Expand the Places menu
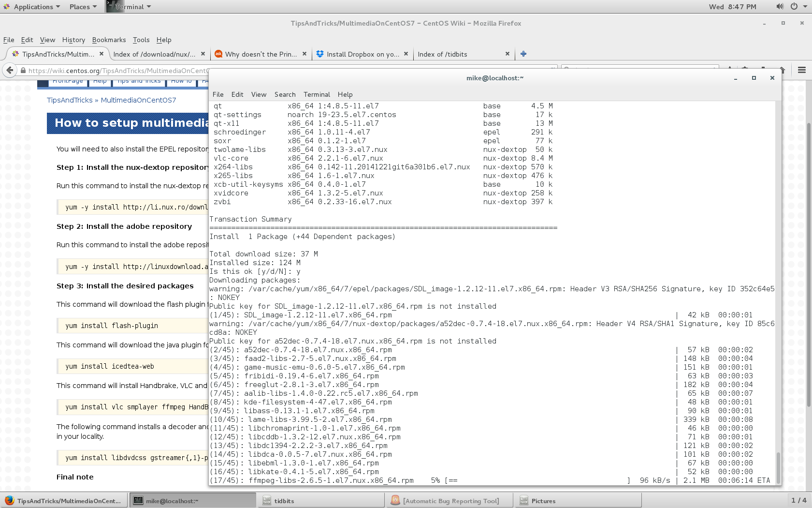 pyautogui.click(x=83, y=7)
